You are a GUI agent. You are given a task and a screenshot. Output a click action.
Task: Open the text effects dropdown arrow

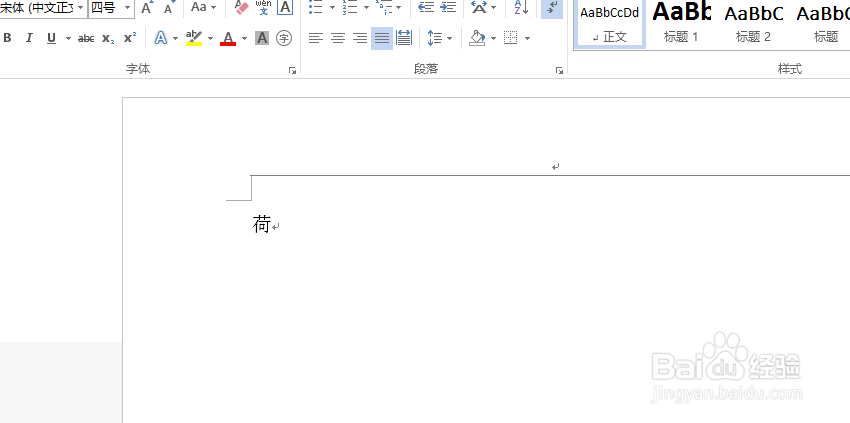175,38
